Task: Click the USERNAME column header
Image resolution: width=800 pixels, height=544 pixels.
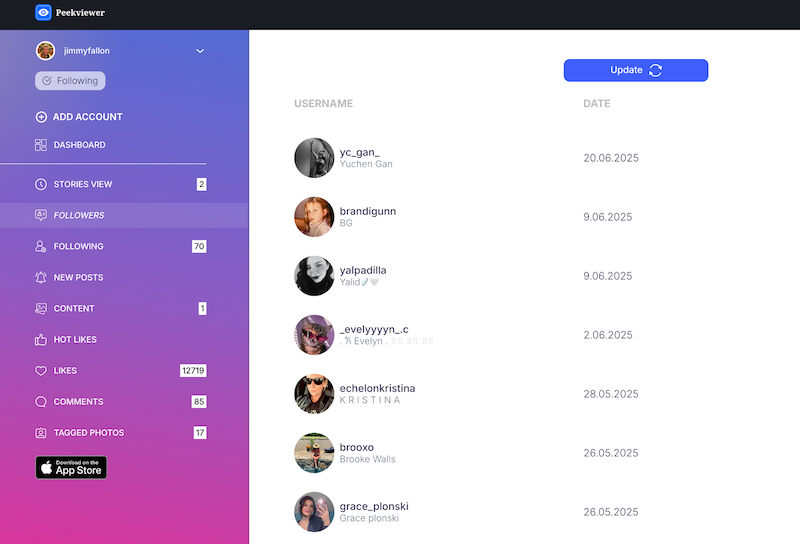Action: coord(323,104)
